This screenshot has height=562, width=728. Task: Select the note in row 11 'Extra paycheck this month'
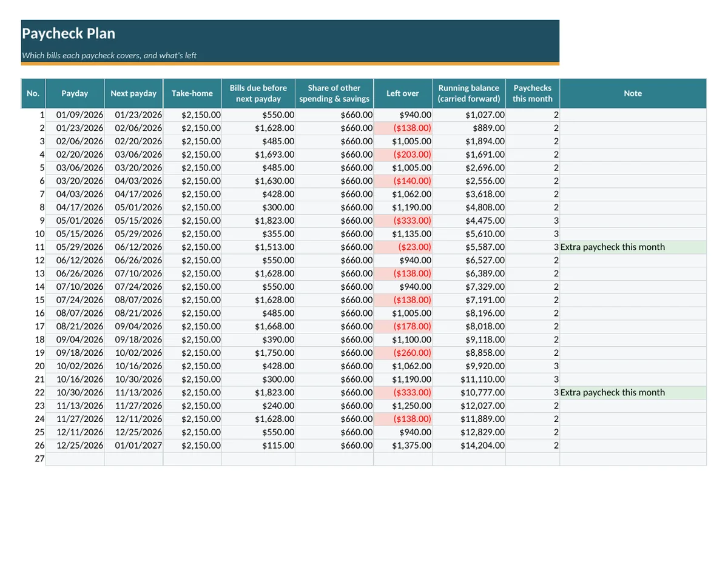(x=633, y=247)
